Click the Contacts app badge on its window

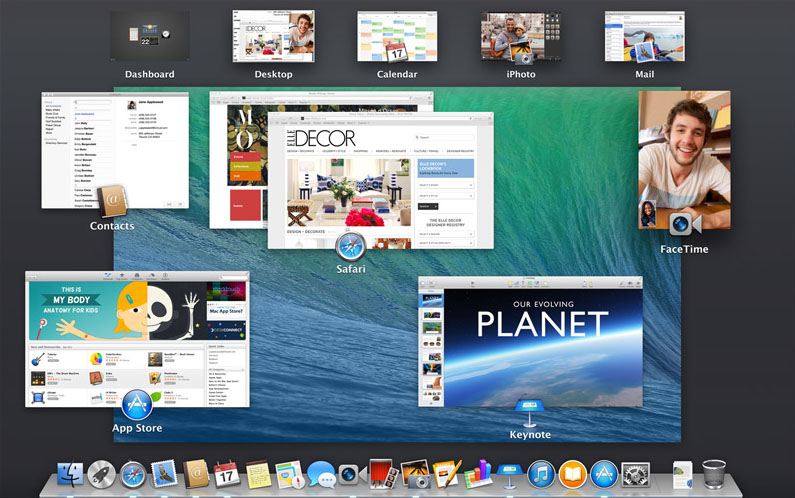click(112, 201)
